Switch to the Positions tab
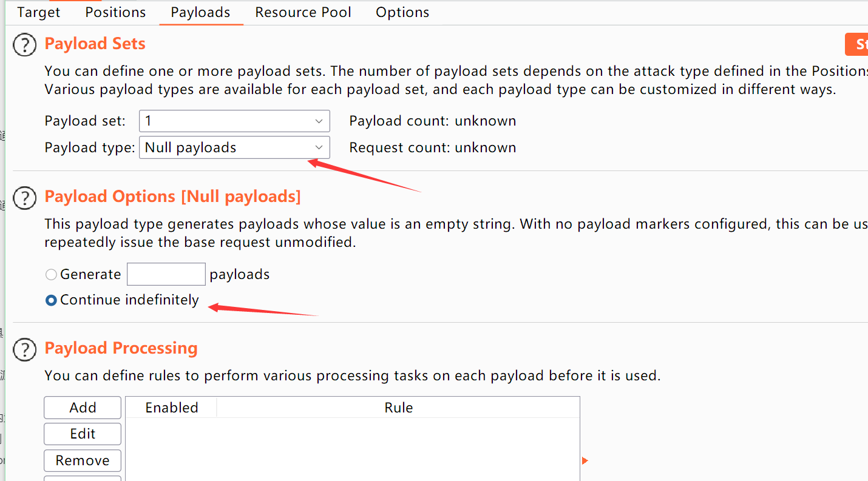868x481 pixels. (x=115, y=13)
